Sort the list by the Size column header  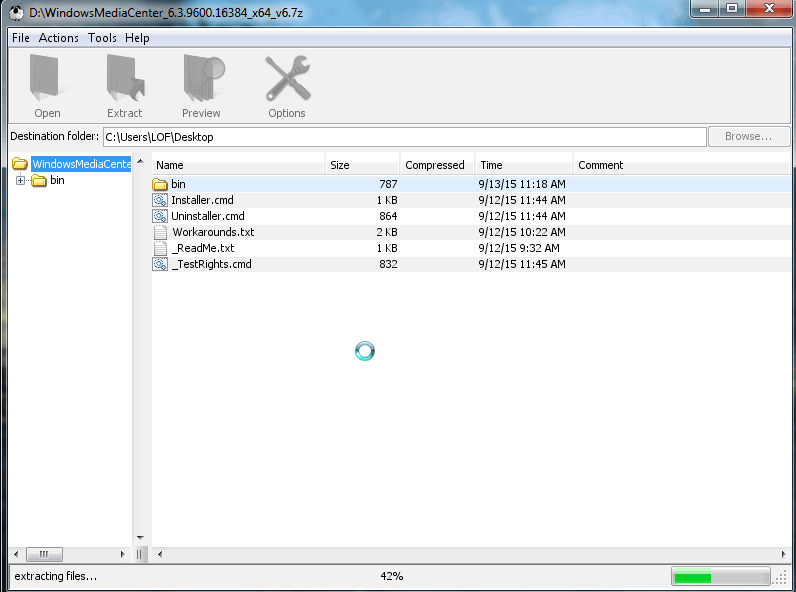click(362, 165)
